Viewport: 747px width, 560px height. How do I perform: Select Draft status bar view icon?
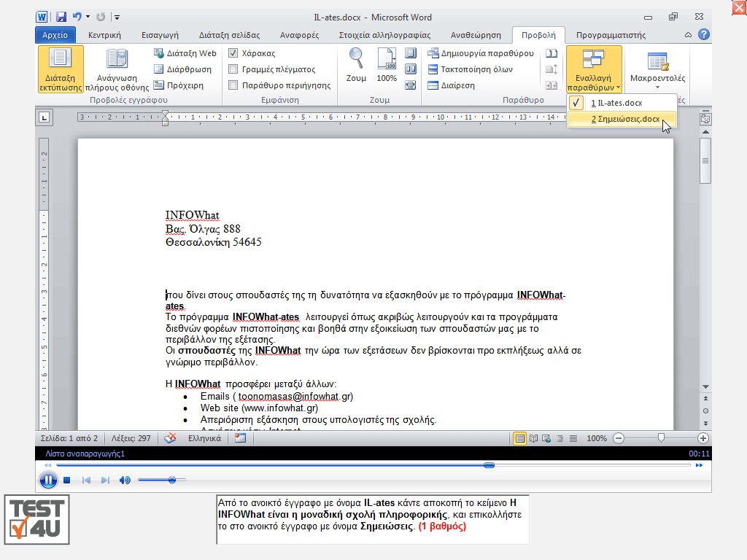(x=573, y=438)
